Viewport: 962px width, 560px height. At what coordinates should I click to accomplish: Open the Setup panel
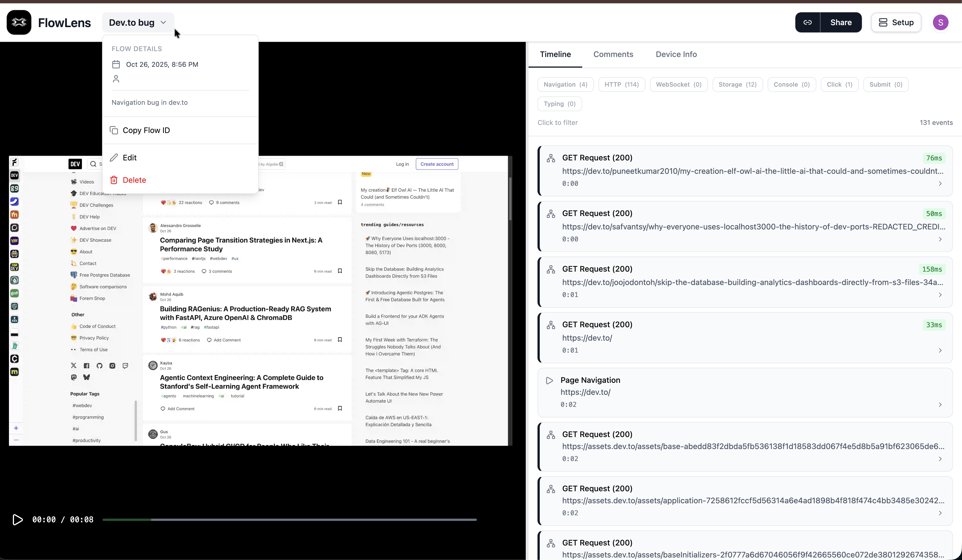(896, 22)
